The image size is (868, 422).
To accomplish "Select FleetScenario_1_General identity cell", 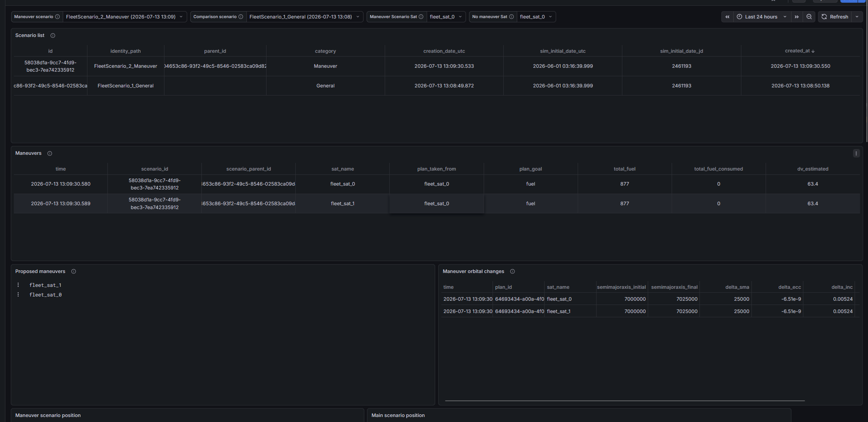I will (x=126, y=85).
